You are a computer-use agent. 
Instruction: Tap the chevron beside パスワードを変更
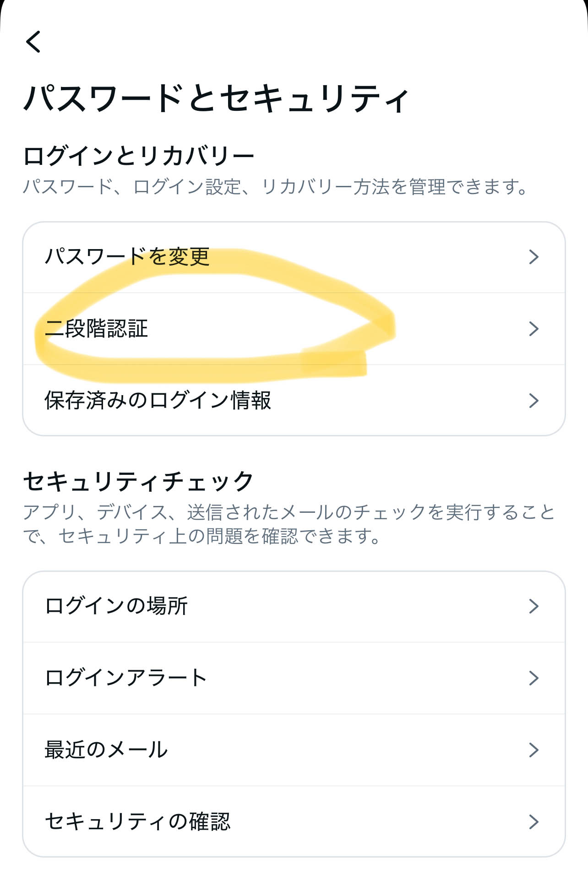[x=533, y=257]
